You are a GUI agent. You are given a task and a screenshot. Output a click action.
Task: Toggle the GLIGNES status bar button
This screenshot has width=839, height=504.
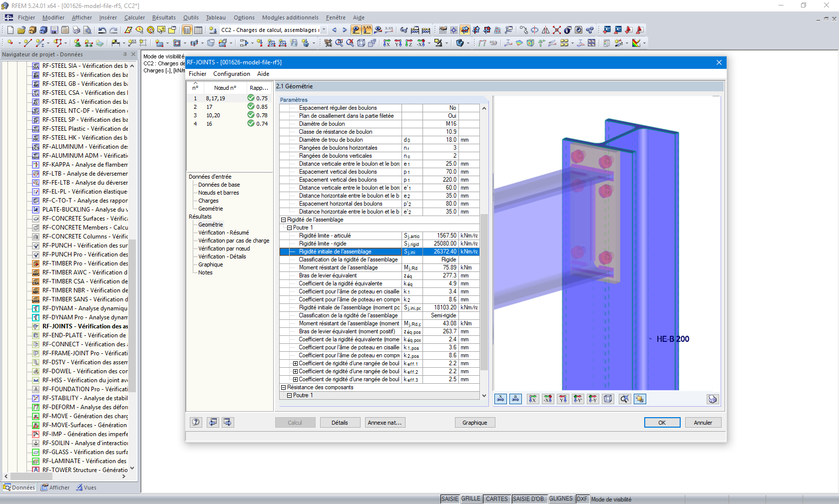(561, 499)
